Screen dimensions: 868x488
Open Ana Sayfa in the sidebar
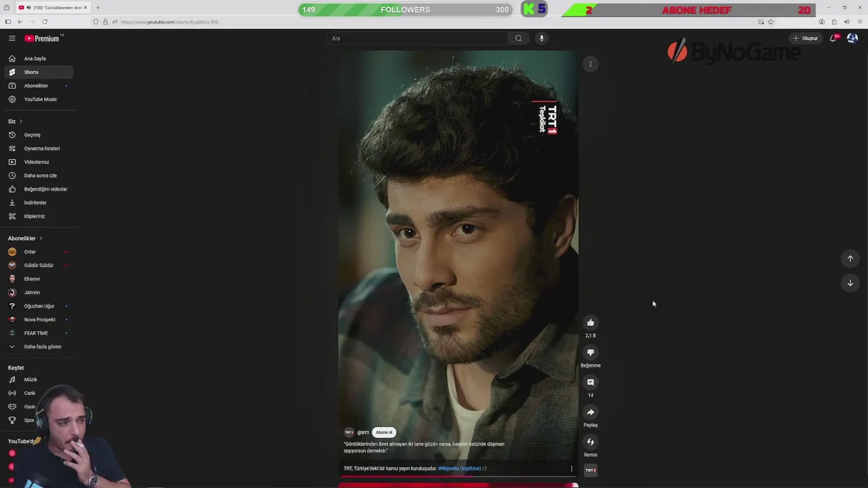(39, 59)
